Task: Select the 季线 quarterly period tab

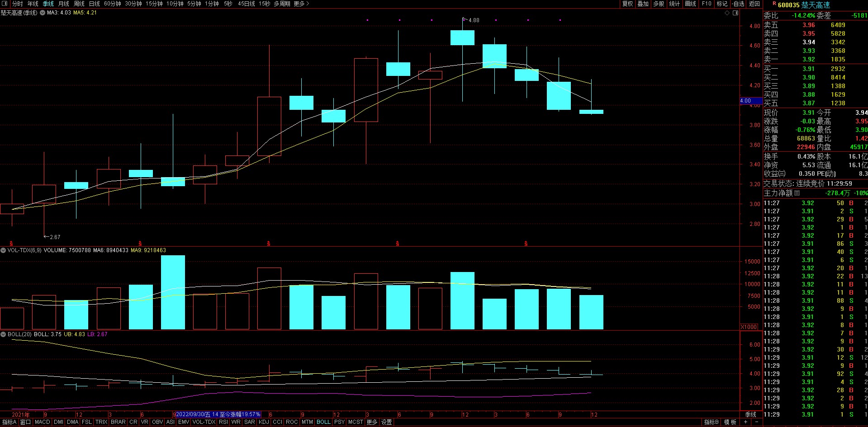Action: coord(48,4)
